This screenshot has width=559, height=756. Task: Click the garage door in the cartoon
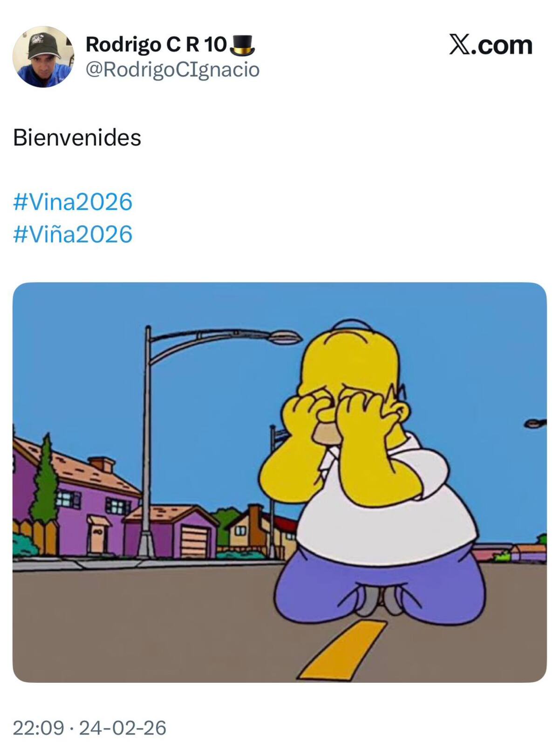tap(196, 542)
